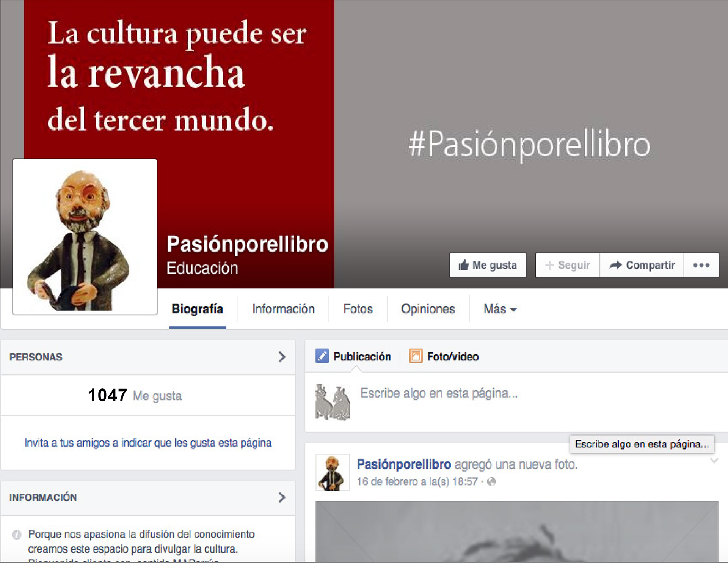
Task: Expand the Personas section chevron
Action: click(282, 357)
